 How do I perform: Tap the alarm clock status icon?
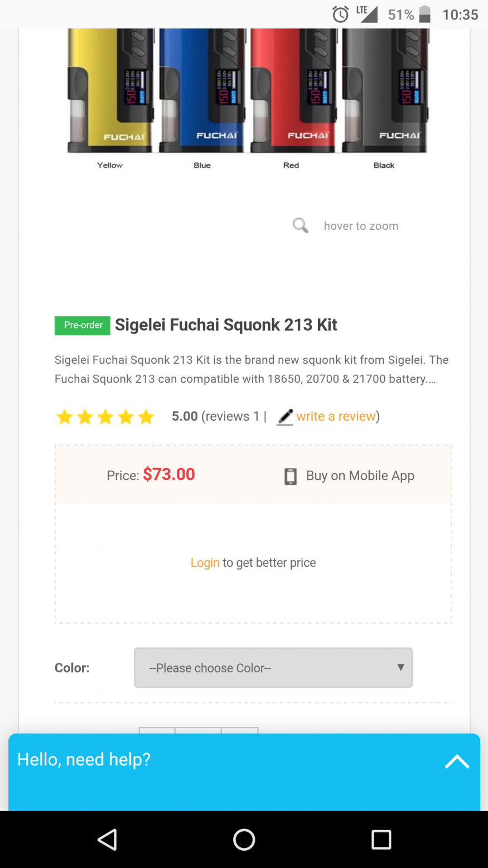[x=340, y=15]
